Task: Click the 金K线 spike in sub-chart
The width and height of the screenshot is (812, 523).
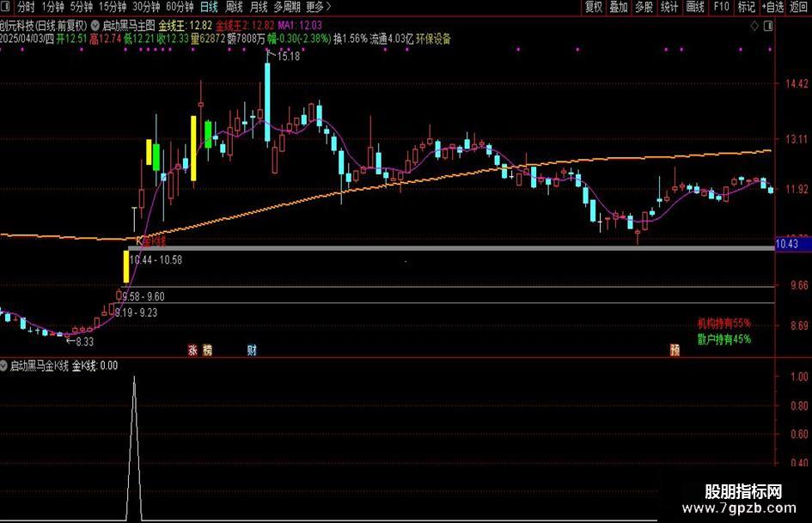Action: click(134, 448)
